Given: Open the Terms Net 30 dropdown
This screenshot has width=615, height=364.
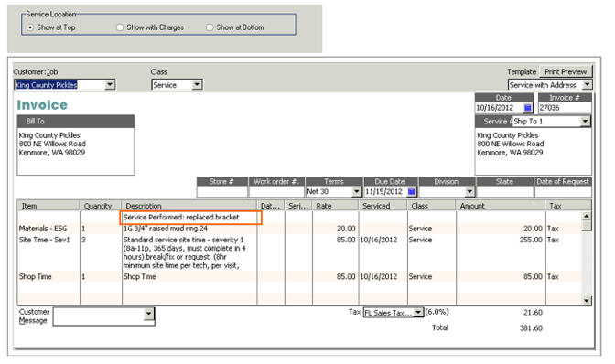Looking at the screenshot, I should point(356,191).
